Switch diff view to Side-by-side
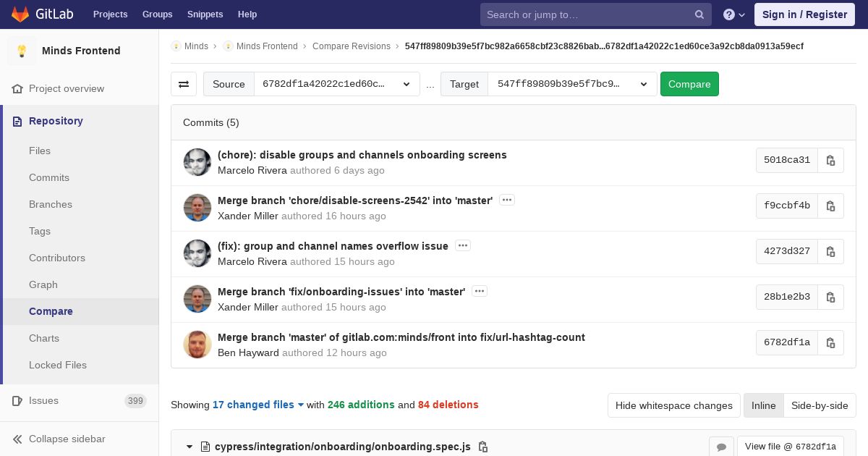Viewport: 868px width, 456px height. coord(820,405)
